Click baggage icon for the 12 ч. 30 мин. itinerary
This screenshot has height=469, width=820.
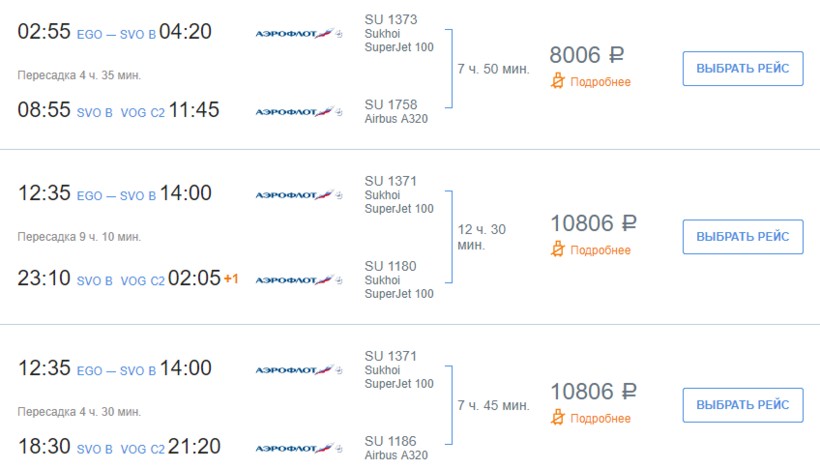559,250
